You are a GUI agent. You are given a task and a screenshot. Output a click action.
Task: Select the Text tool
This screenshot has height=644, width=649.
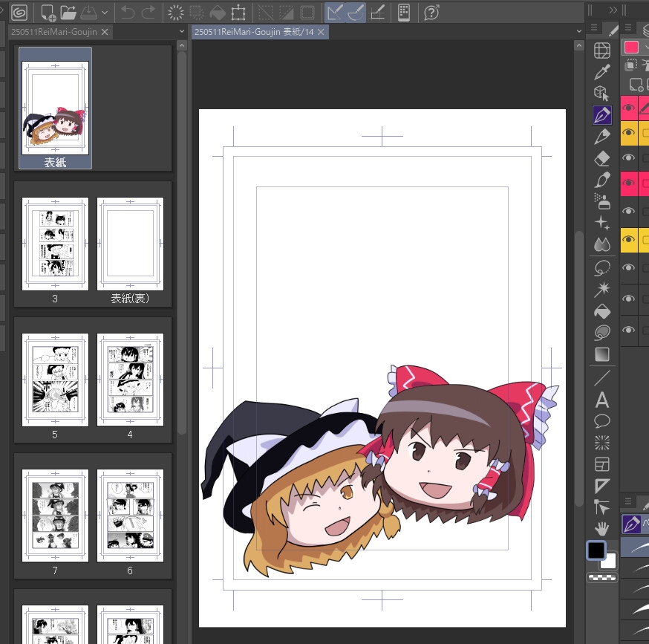tap(602, 400)
